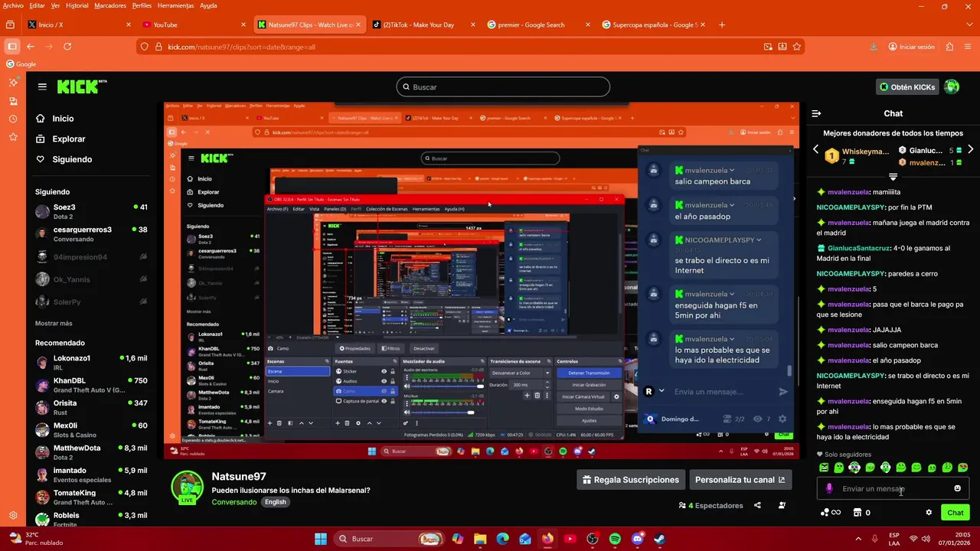980x551 pixels.
Task: Open the channel points infinity icon
Action: tap(831, 513)
